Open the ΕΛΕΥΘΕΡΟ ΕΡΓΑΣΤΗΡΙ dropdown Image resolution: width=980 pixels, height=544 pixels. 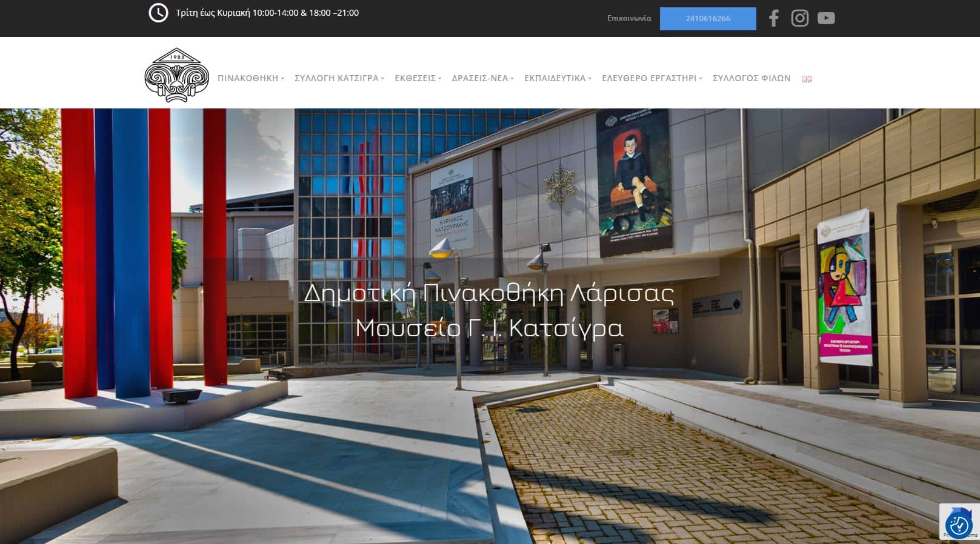pyautogui.click(x=652, y=78)
